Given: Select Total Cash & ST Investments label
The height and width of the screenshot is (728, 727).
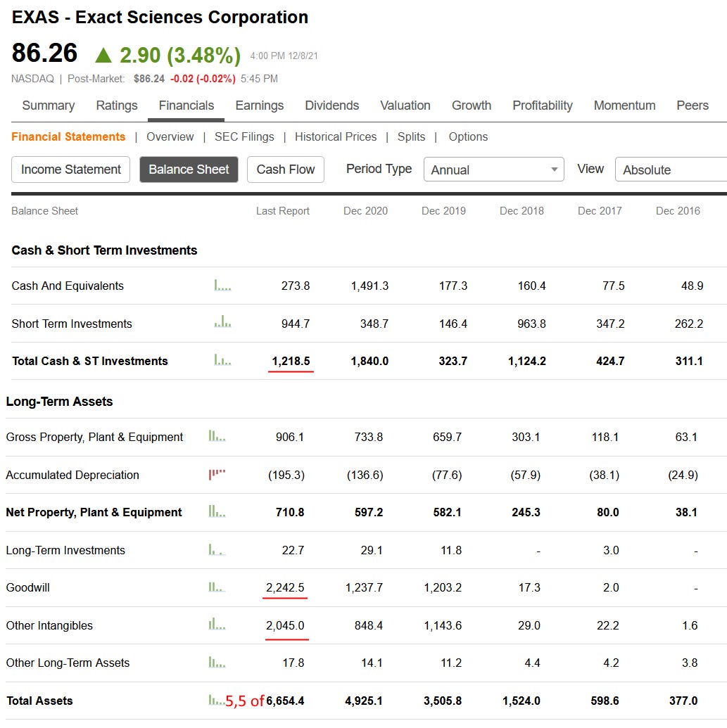Looking at the screenshot, I should pyautogui.click(x=89, y=361).
